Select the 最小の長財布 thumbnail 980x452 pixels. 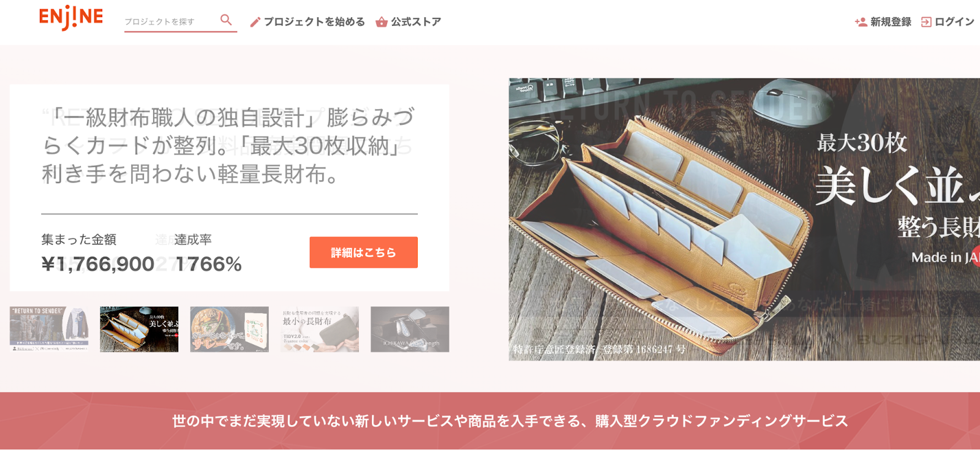tap(320, 330)
